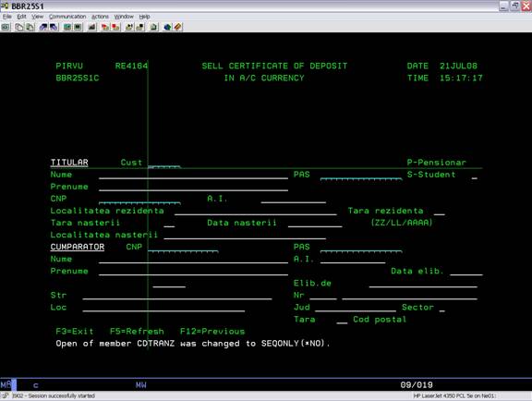
Task: Click the '15:17:17' time value
Action: 461,79
